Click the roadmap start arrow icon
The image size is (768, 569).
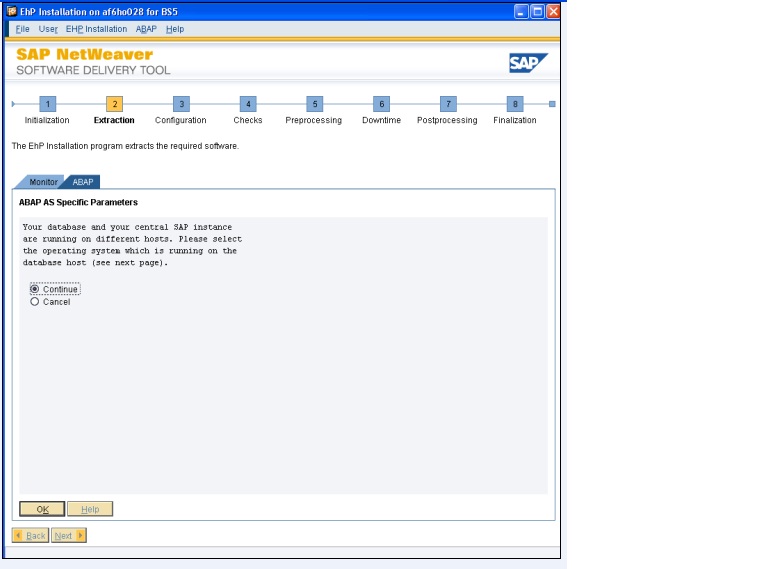13,104
